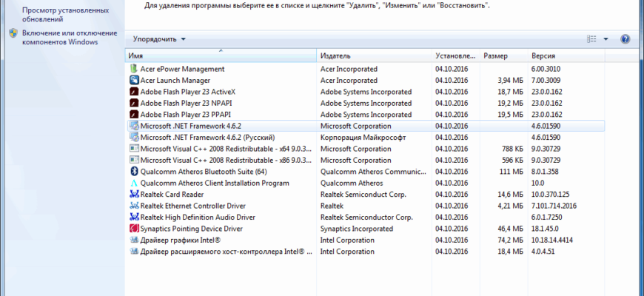The image size is (644, 296).
Task: Click the version 7.101.714.2016 cell
Action: pyautogui.click(x=554, y=206)
